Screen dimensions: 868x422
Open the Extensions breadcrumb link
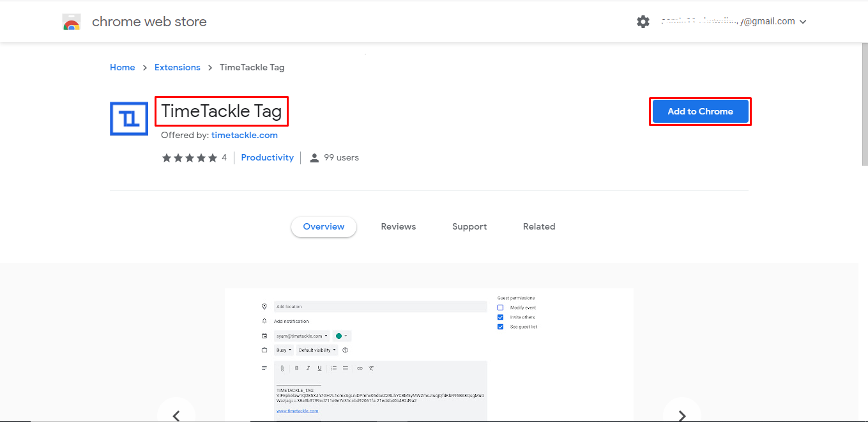tap(178, 67)
